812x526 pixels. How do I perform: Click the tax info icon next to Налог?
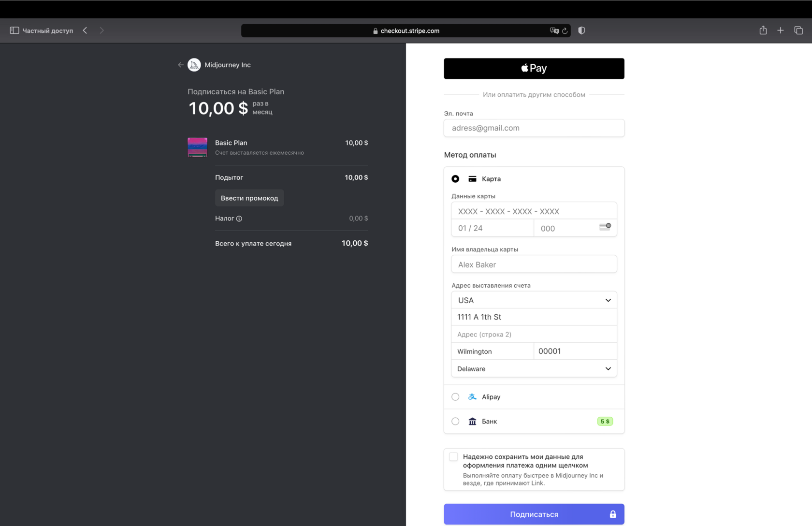(239, 219)
